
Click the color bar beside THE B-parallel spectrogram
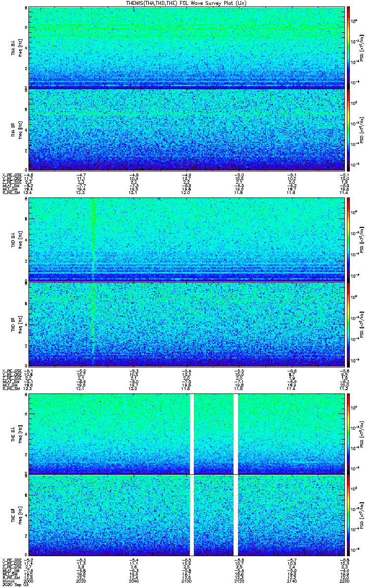(348, 515)
